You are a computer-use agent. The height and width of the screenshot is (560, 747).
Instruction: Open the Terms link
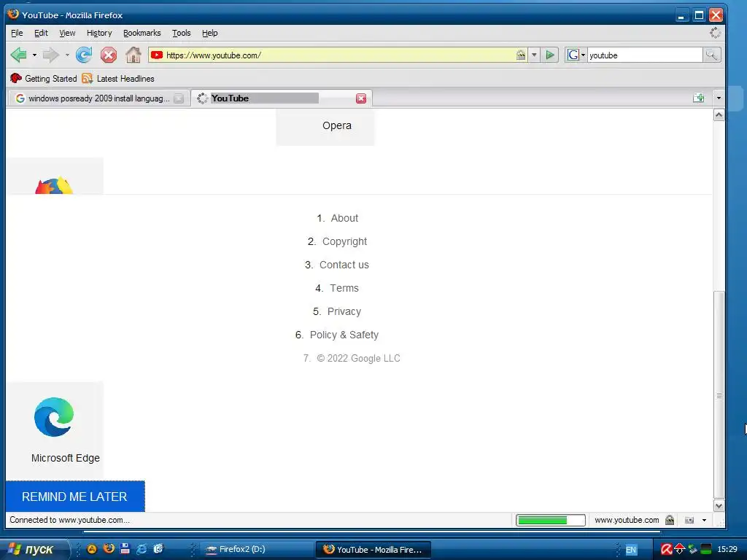coord(344,288)
